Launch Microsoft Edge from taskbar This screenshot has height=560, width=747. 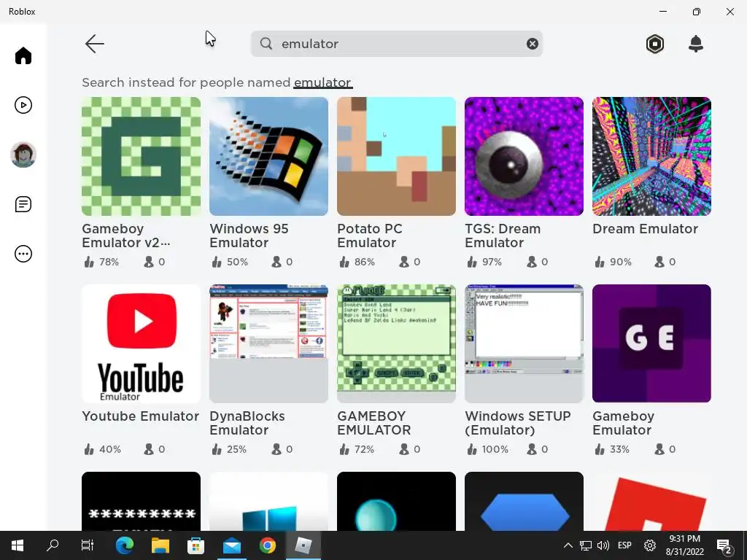(124, 545)
